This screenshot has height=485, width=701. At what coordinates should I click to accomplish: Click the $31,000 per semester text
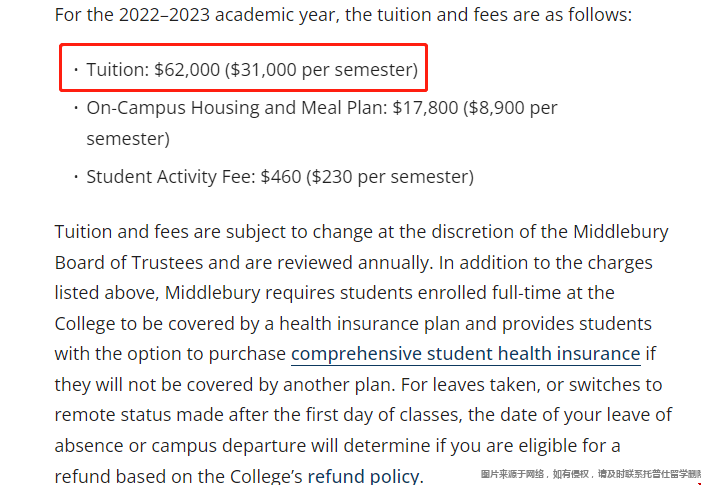tap(321, 70)
